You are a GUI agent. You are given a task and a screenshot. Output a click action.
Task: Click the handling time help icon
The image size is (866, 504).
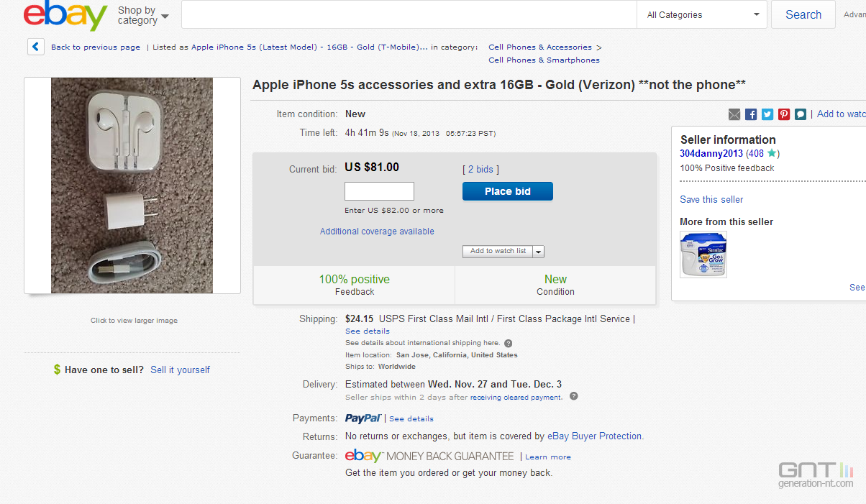pos(573,396)
